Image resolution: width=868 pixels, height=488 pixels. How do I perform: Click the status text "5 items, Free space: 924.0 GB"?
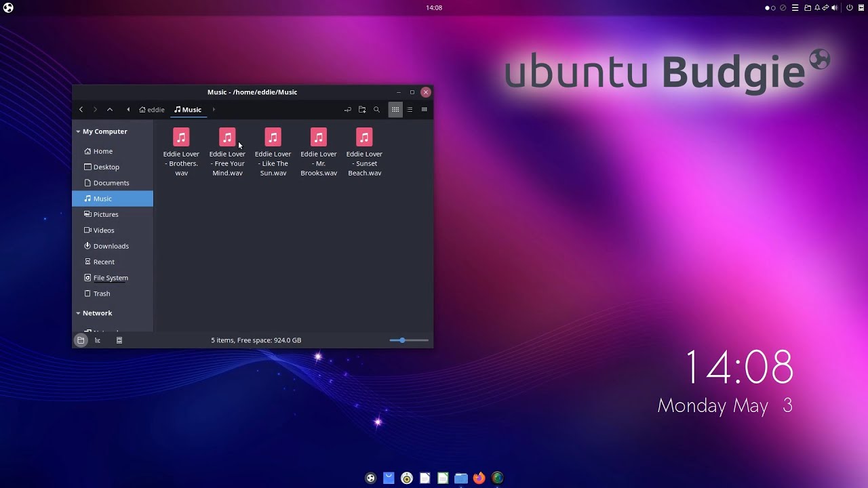[256, 340]
